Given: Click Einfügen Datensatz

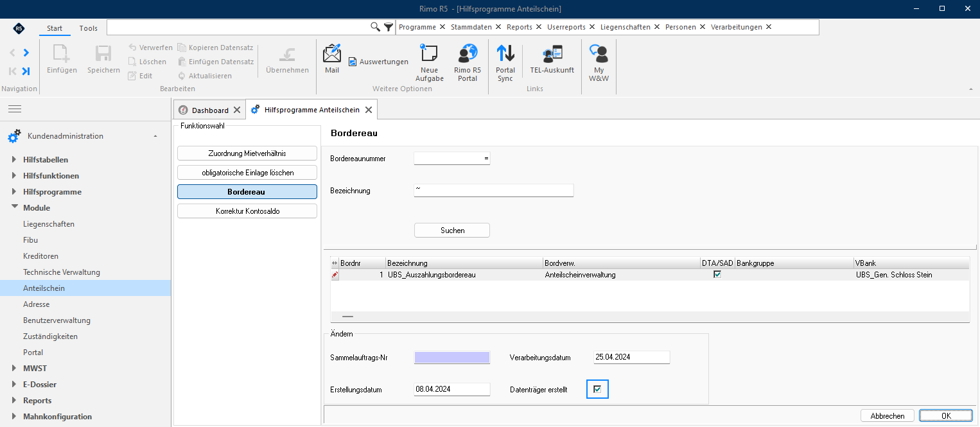Looking at the screenshot, I should [215, 62].
